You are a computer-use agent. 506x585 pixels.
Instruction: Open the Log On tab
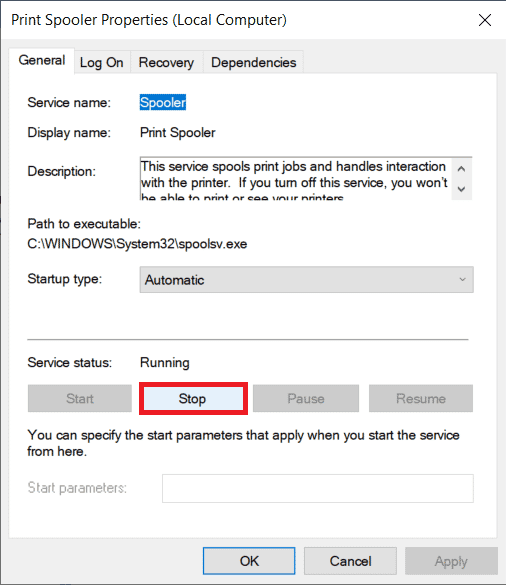point(101,62)
